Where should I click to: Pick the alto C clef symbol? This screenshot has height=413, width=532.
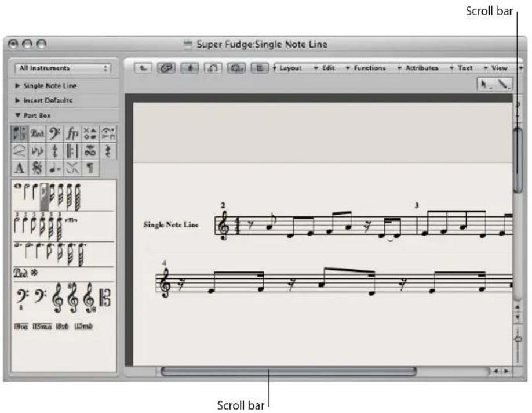[x=105, y=298]
